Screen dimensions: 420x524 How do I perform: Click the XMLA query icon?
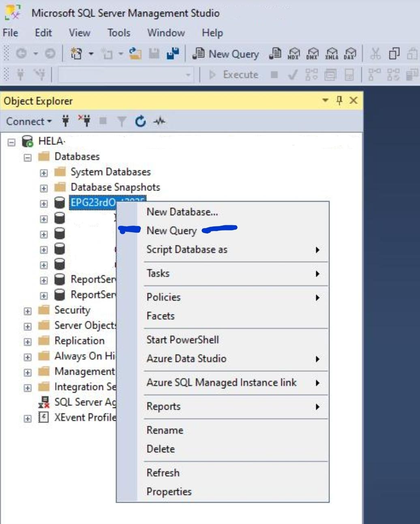332,54
